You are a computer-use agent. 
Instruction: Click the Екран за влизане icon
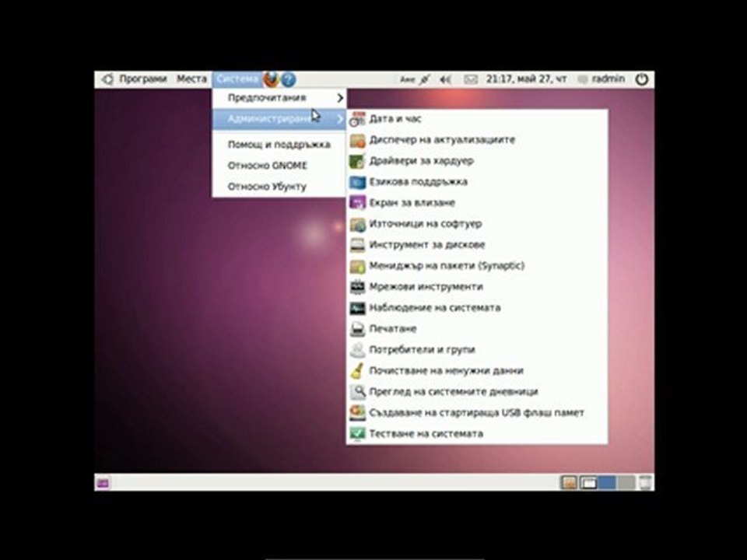tap(357, 203)
